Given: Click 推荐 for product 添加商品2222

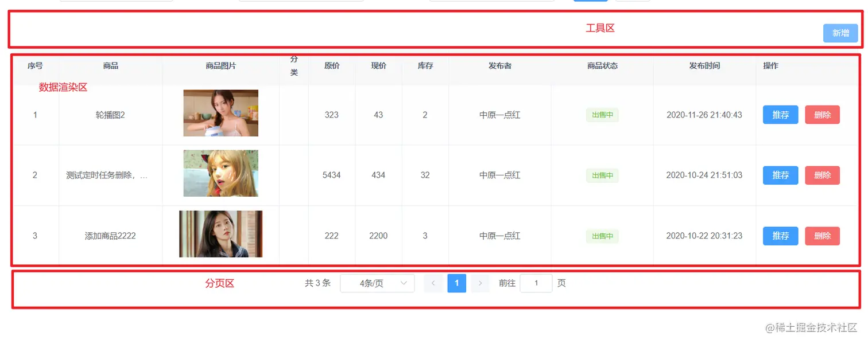Looking at the screenshot, I should (x=780, y=236).
